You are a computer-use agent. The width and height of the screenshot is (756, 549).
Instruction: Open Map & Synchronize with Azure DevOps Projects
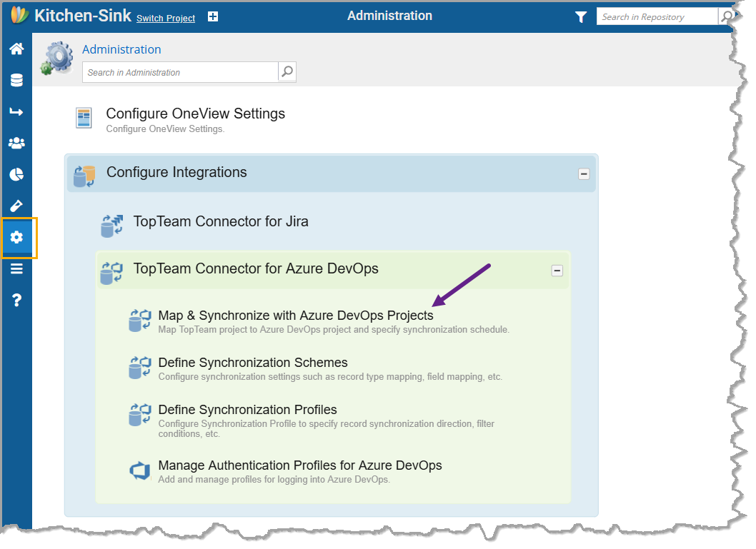coord(295,316)
